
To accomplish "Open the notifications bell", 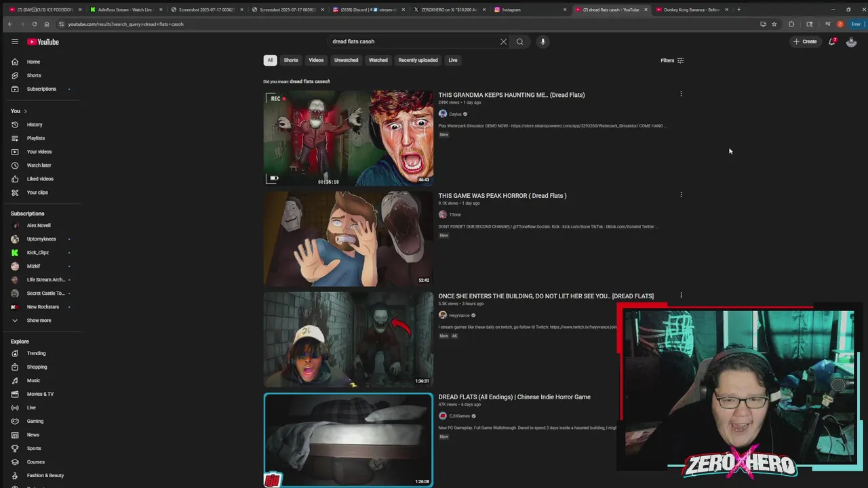I will [832, 41].
